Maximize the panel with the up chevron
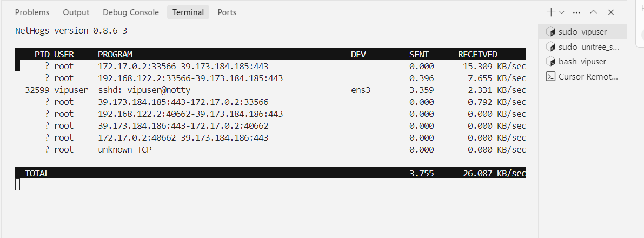Image resolution: width=644 pixels, height=238 pixels. click(x=593, y=12)
